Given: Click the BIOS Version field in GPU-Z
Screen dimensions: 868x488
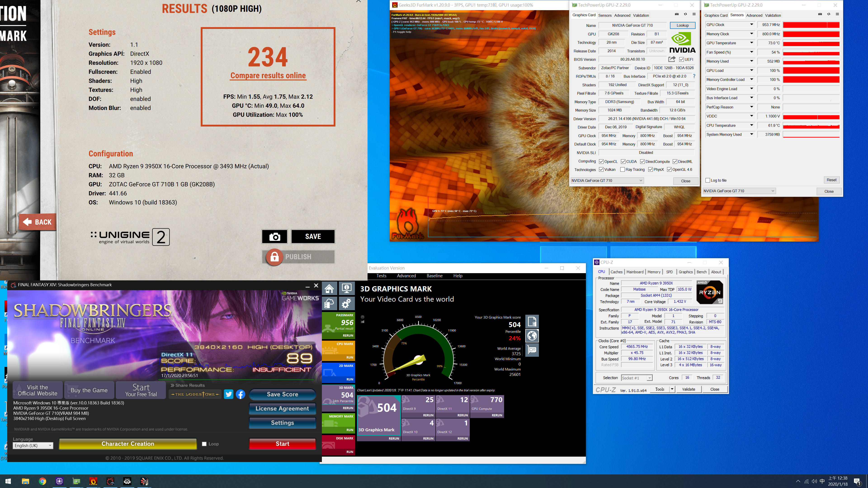Looking at the screenshot, I should (x=632, y=59).
